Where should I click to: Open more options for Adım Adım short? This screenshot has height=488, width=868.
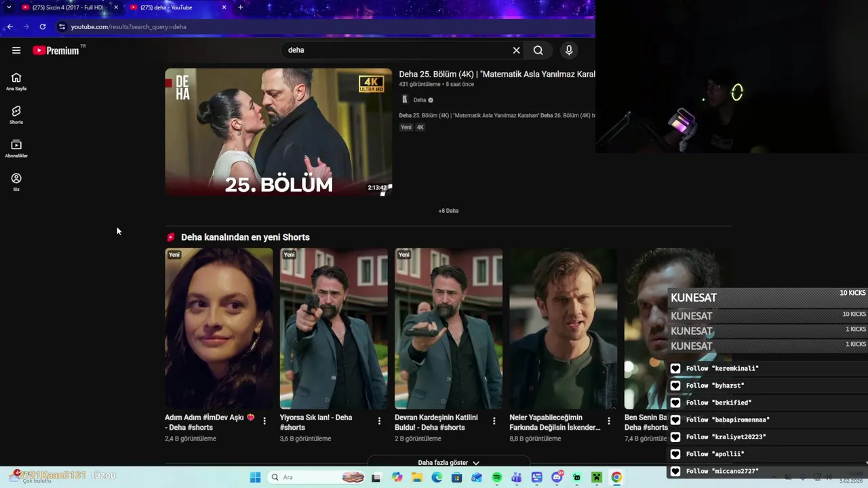tap(264, 421)
